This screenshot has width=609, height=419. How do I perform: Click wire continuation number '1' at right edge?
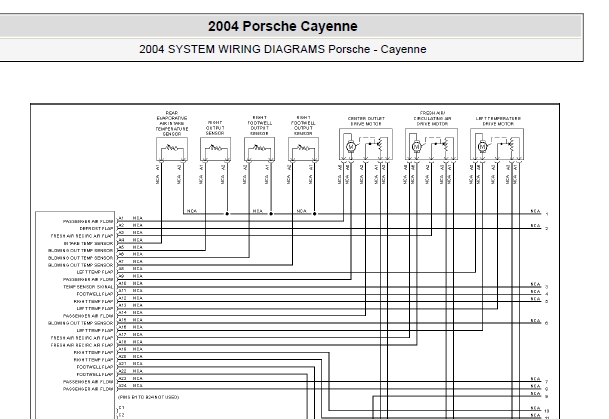coord(546,214)
